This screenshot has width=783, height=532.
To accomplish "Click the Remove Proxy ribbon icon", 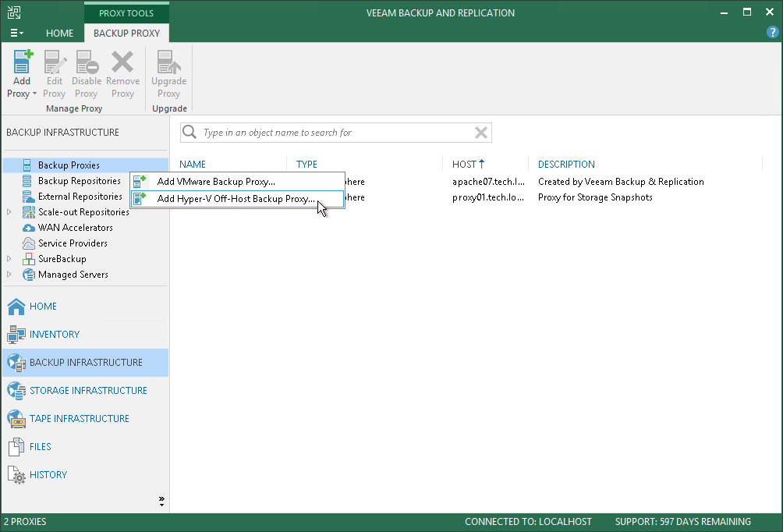I will point(122,61).
